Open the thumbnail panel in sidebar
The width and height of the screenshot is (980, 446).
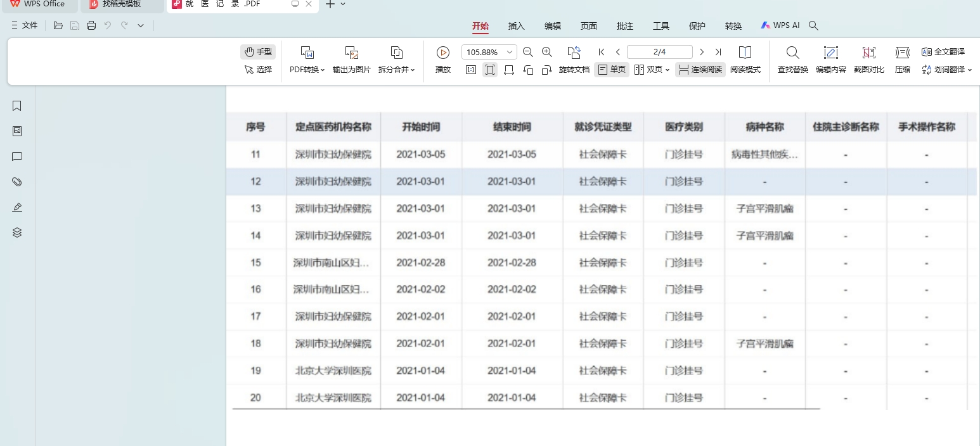[x=17, y=131]
